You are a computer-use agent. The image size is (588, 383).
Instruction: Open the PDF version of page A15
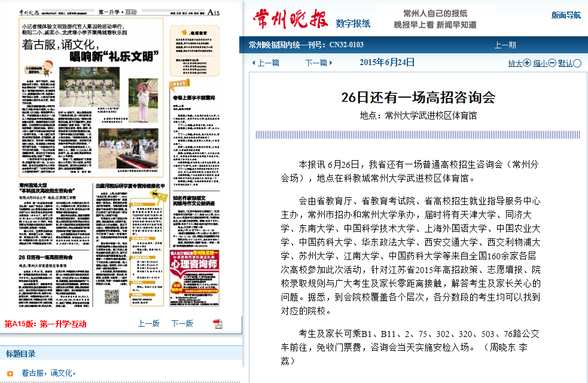coord(218,324)
